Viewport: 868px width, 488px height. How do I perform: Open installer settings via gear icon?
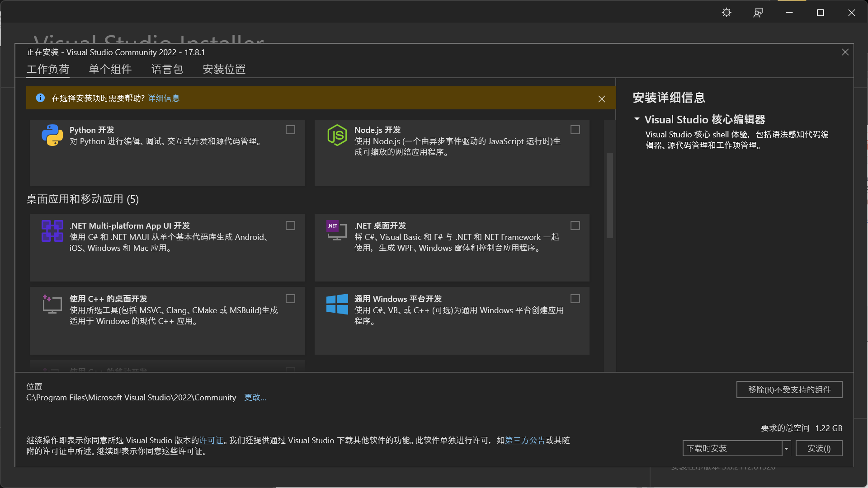[726, 12]
